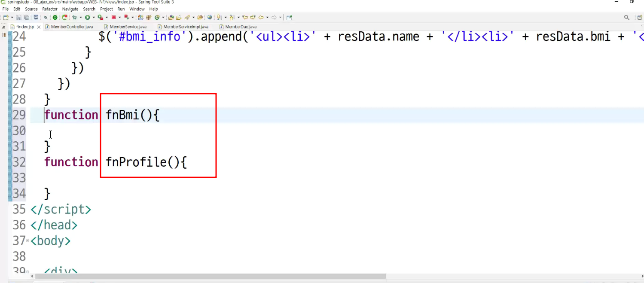Expand the Run Last Tool dropdown arrow

pos(107,18)
